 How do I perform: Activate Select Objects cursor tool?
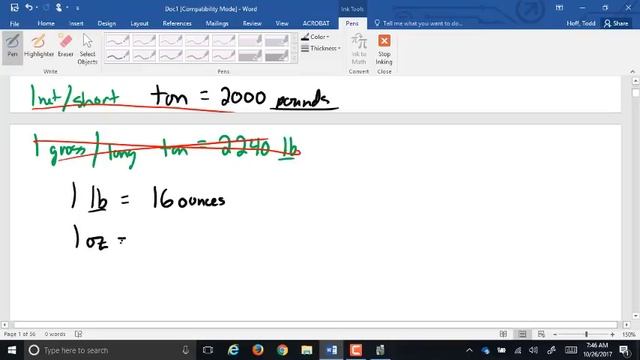click(x=87, y=49)
